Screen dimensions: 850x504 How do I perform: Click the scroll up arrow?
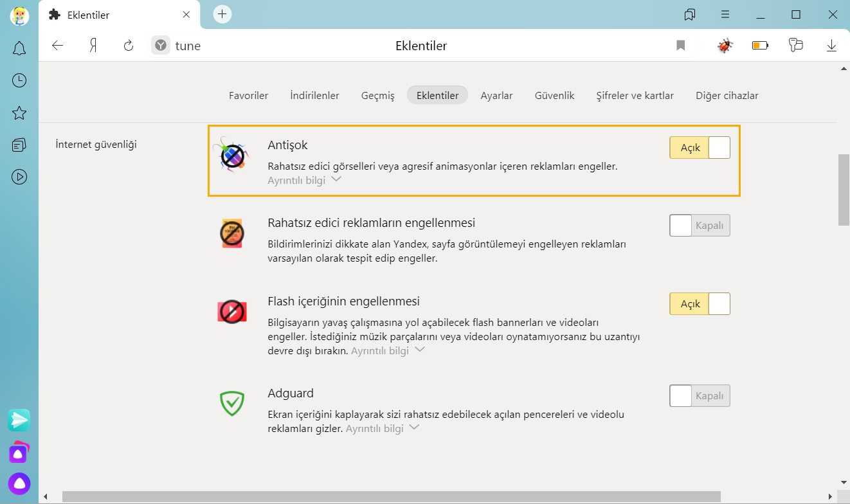[844, 67]
